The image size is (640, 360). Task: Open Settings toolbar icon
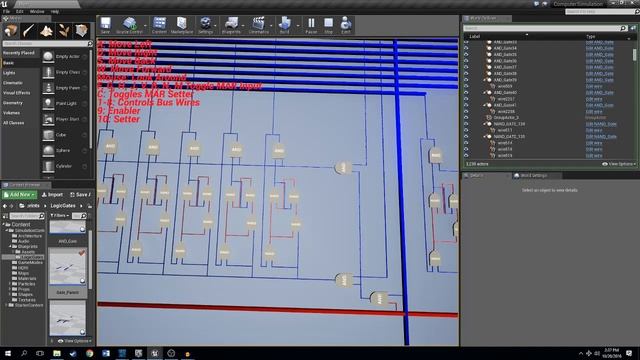[205, 25]
